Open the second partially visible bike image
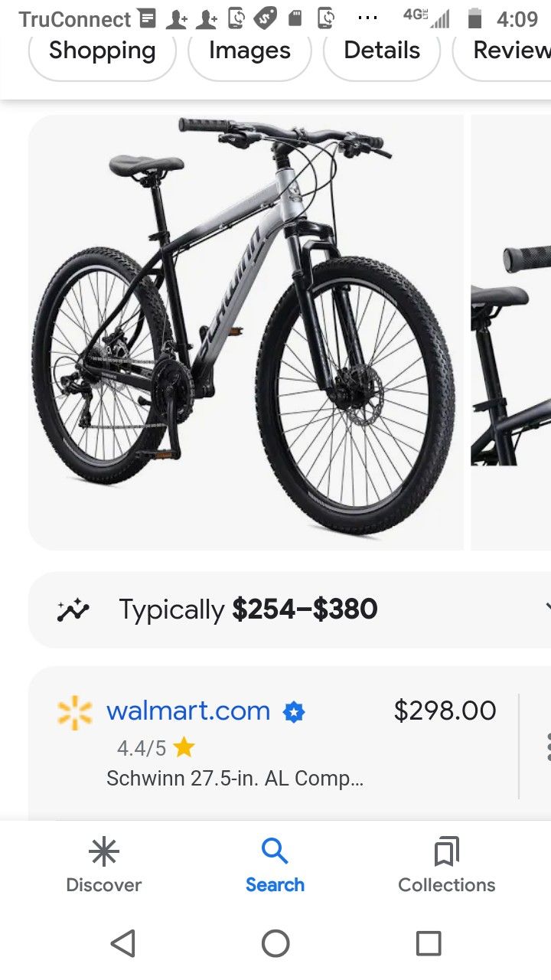This screenshot has width=551, height=980. 510,332
